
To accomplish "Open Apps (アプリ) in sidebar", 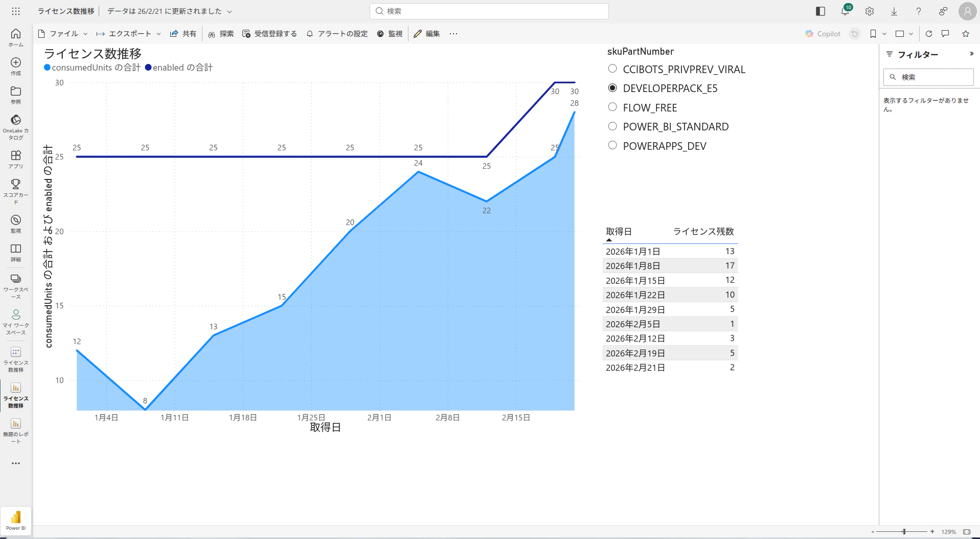I will tap(16, 159).
